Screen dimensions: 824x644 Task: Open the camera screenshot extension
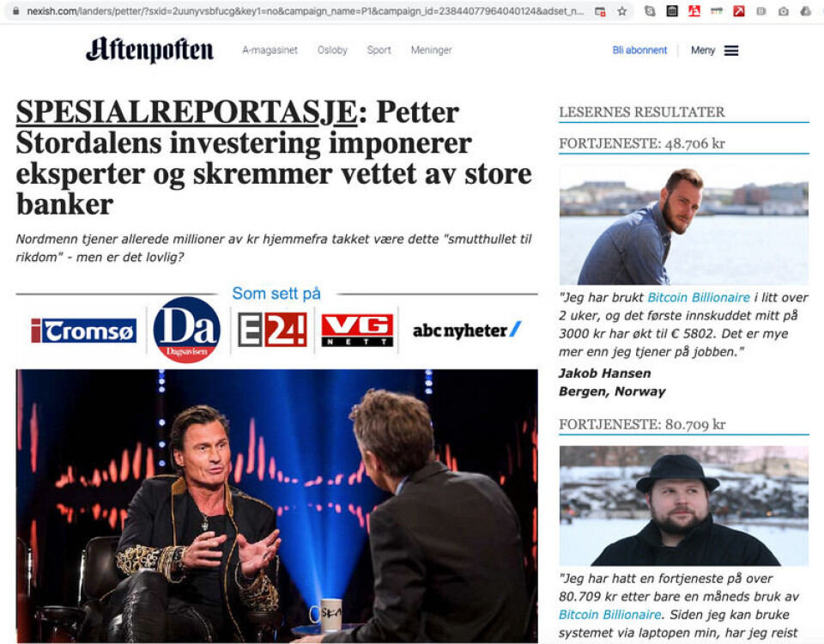[784, 11]
